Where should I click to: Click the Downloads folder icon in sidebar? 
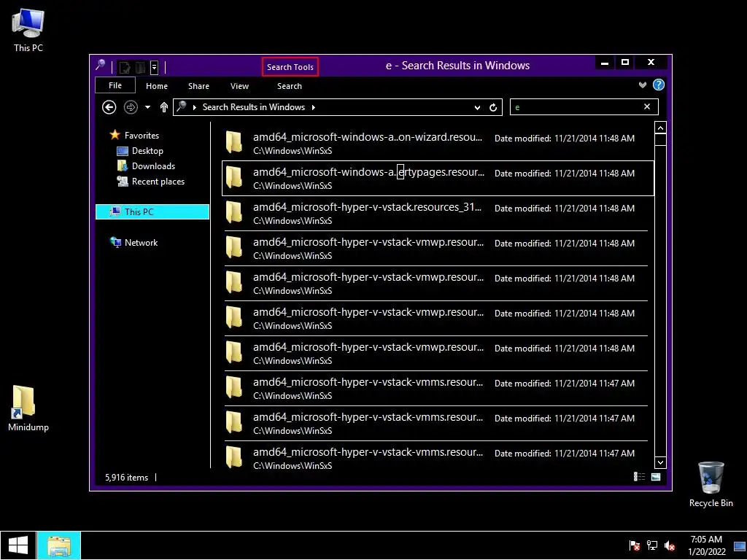point(123,166)
